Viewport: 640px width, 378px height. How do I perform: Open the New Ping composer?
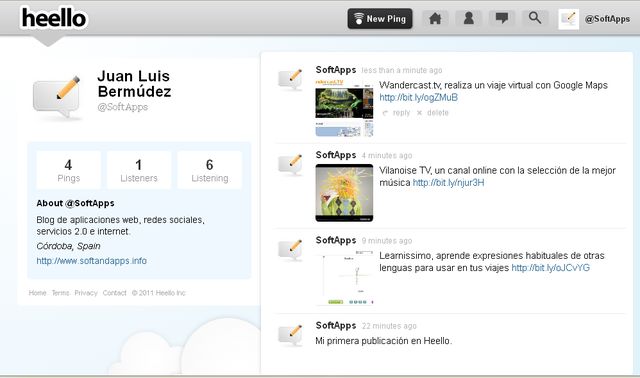pyautogui.click(x=380, y=19)
